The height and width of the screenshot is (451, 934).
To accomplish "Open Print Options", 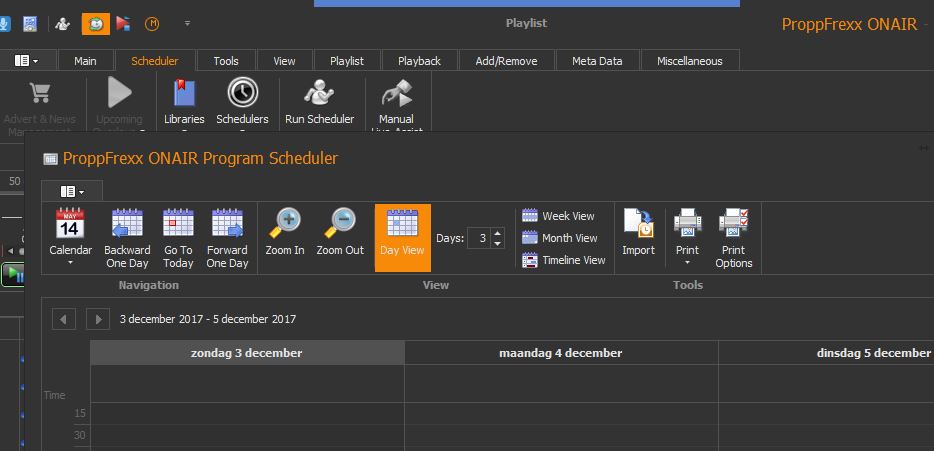I will (x=734, y=238).
